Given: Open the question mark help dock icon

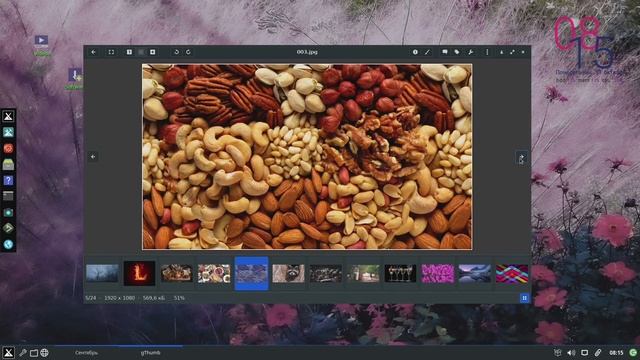Looking at the screenshot, I should click(x=8, y=180).
